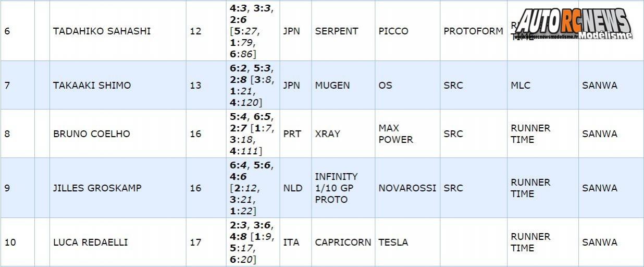Select the NOVAROSSI engine entry
The height and width of the screenshot is (267, 644).
[407, 188]
